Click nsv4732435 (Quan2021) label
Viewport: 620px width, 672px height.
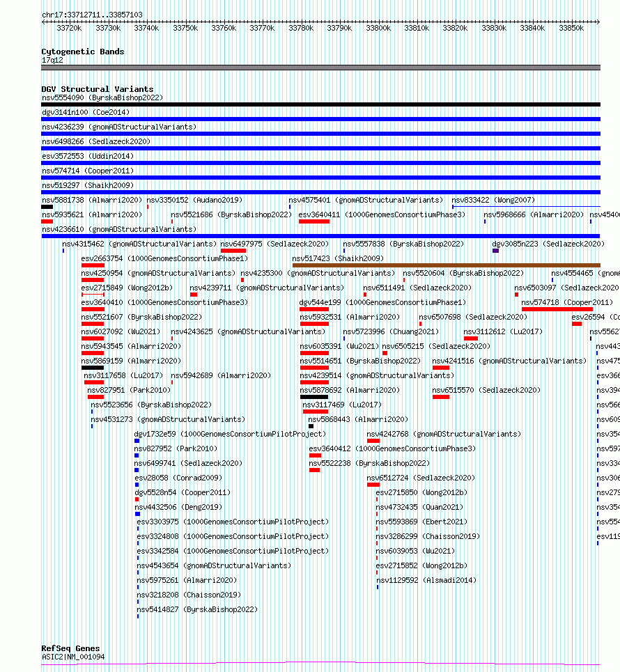(x=420, y=507)
